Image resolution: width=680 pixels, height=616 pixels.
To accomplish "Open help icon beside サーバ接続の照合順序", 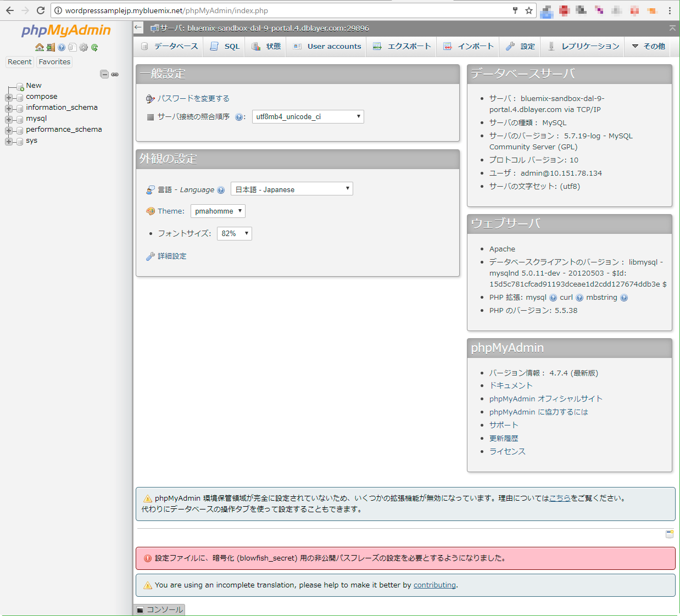I will (x=239, y=117).
